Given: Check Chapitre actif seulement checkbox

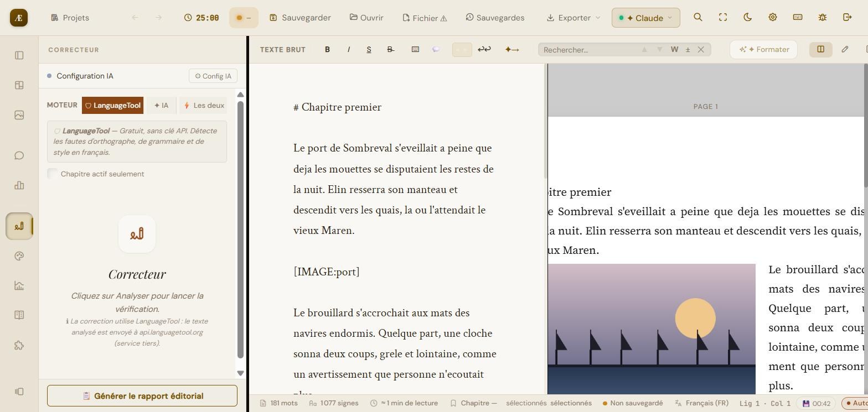Looking at the screenshot, I should click(52, 174).
